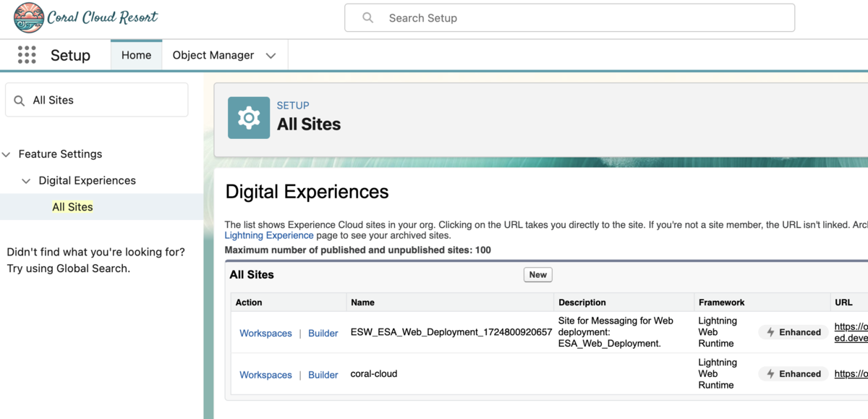Click the New site button
The image size is (868, 419).
[537, 275]
